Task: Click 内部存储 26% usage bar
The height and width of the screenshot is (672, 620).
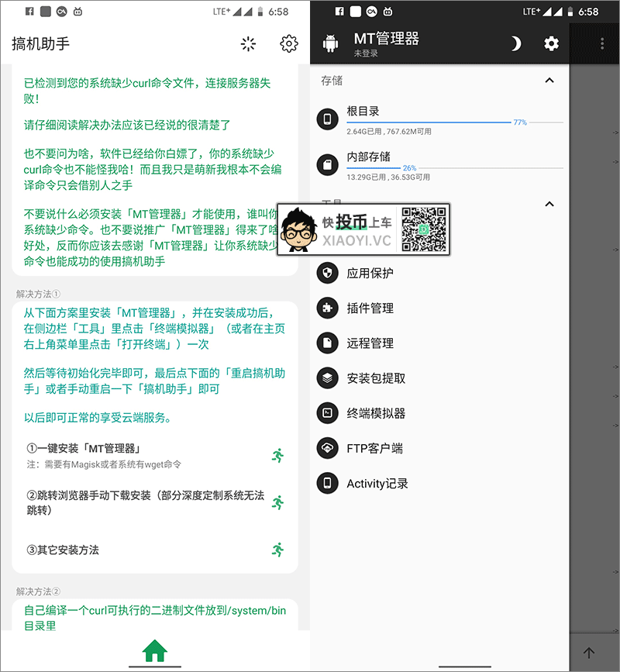Action: pos(455,168)
